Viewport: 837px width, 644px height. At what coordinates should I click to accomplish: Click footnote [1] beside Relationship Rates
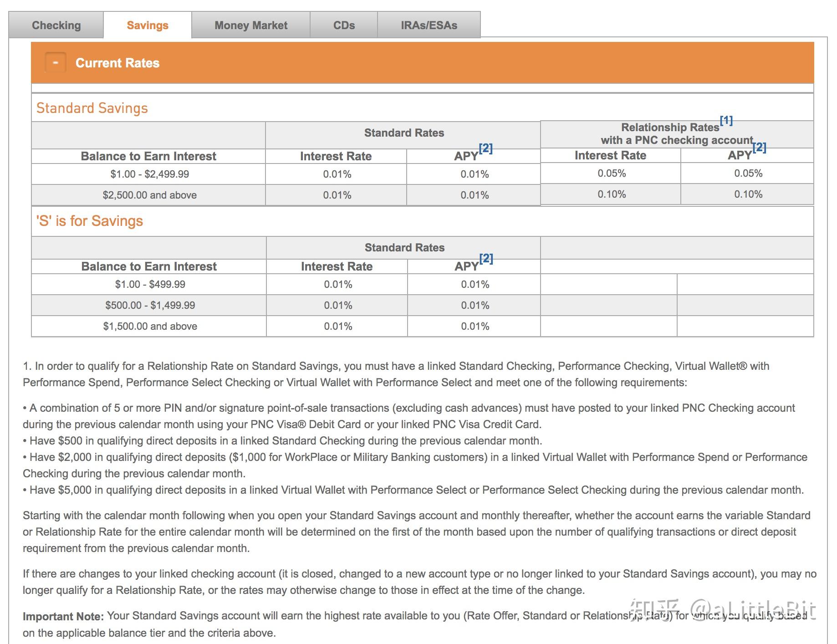(x=726, y=120)
